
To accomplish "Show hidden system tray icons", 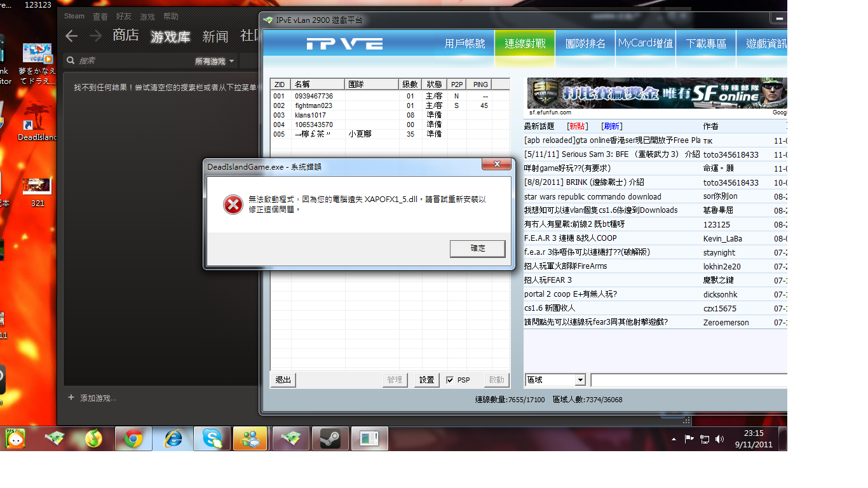I will click(x=674, y=438).
